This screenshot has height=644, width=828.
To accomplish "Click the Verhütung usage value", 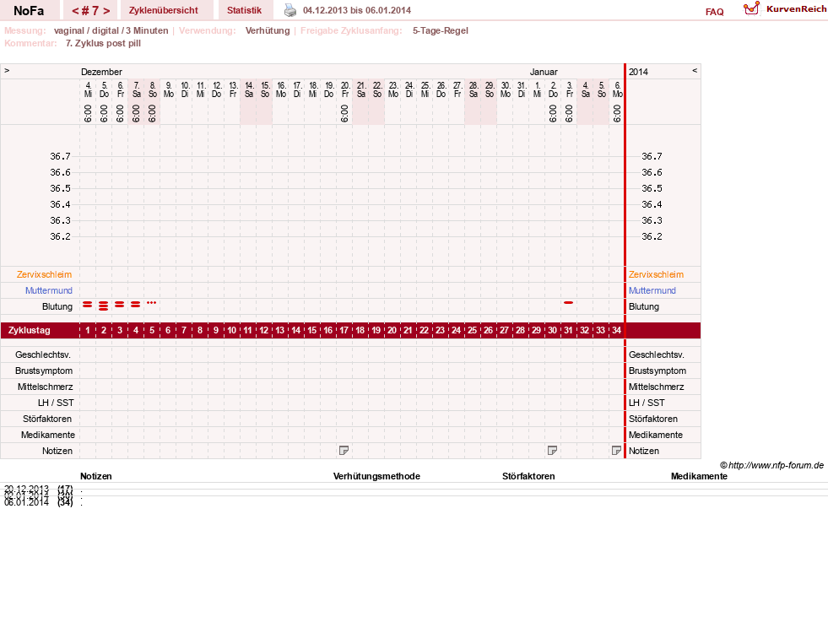I will point(268,30).
